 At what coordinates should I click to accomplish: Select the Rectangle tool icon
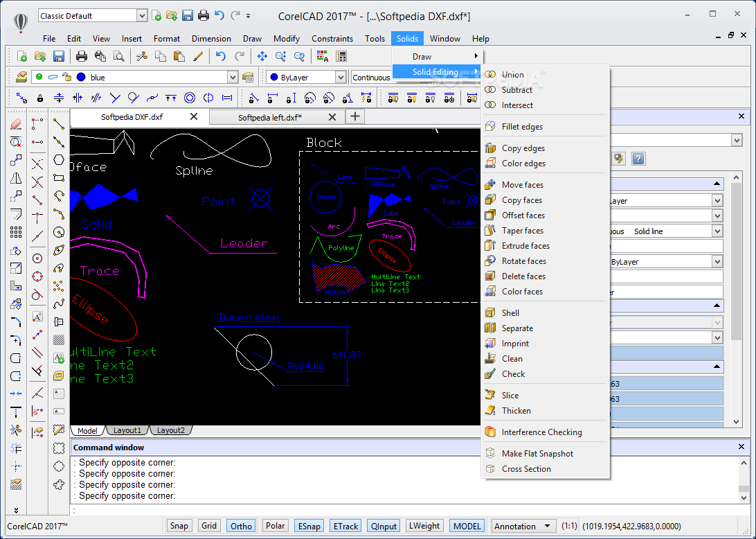pos(59,177)
